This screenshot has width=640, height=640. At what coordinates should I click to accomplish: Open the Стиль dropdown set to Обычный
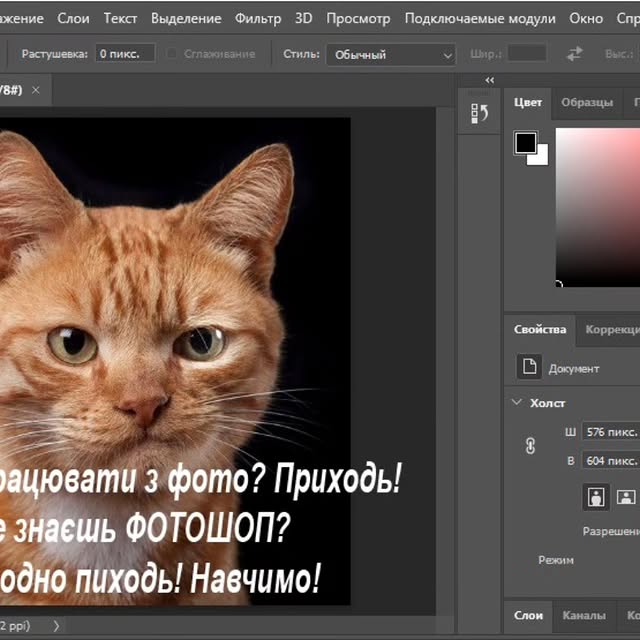pyautogui.click(x=391, y=54)
